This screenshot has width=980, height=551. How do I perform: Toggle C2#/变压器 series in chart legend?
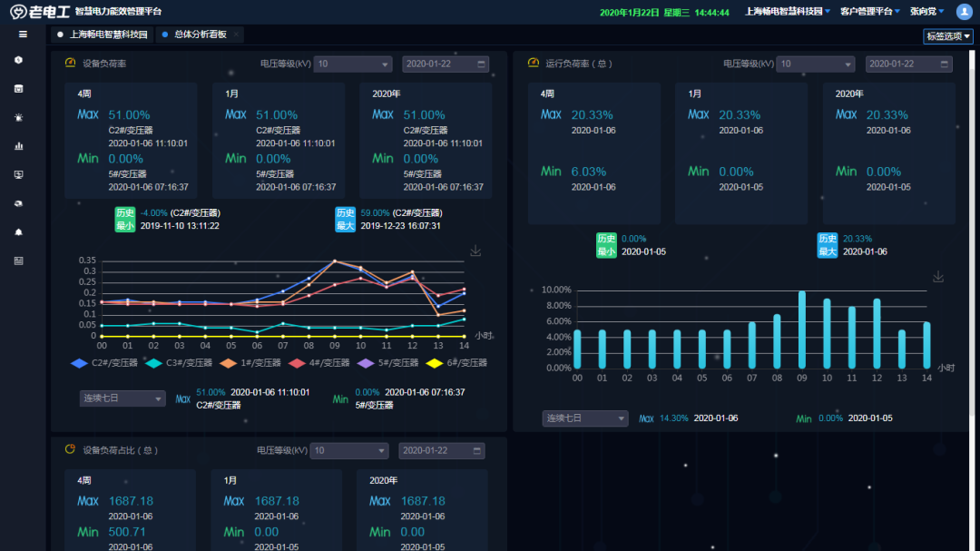[x=103, y=363]
